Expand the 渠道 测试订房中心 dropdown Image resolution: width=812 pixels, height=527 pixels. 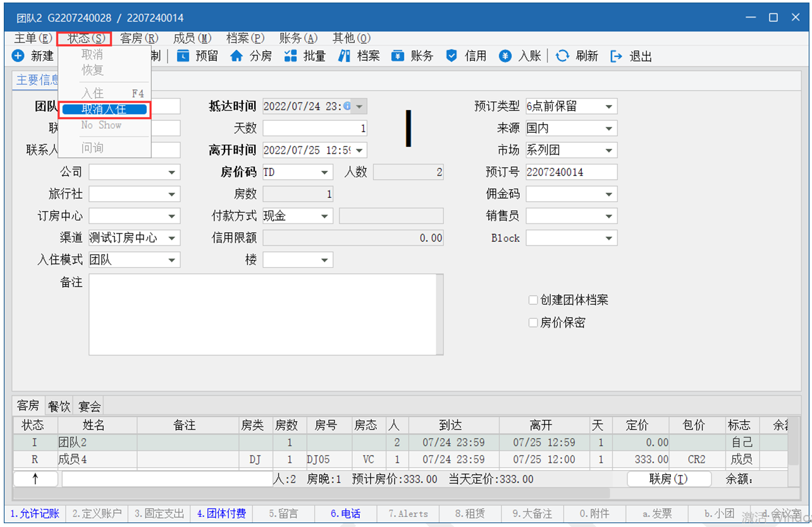(172, 238)
